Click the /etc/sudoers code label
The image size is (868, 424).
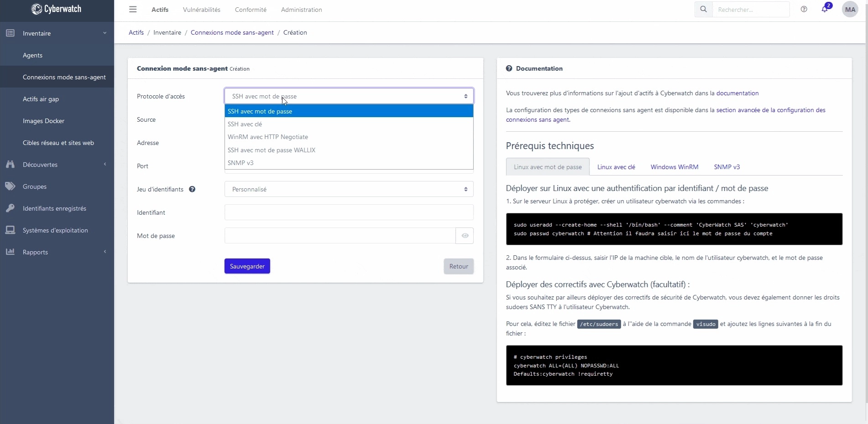click(599, 324)
